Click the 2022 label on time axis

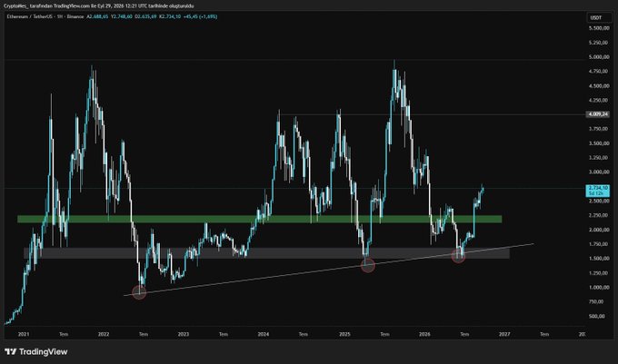[104, 334]
